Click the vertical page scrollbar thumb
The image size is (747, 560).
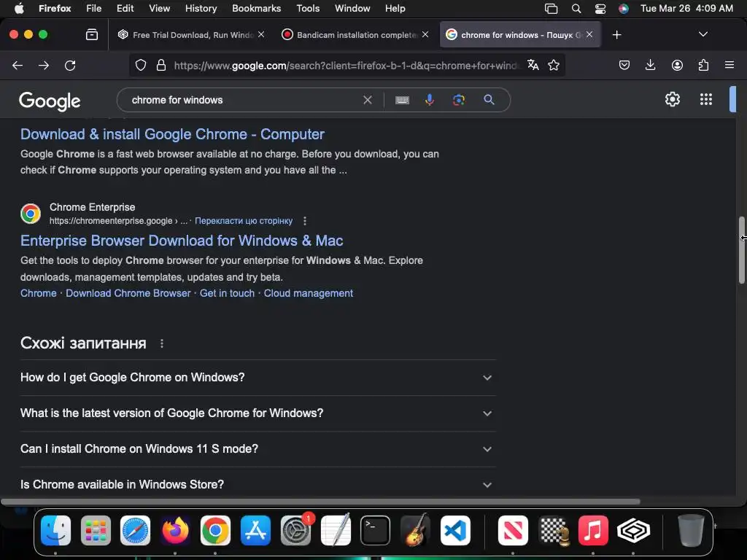pyautogui.click(x=741, y=250)
